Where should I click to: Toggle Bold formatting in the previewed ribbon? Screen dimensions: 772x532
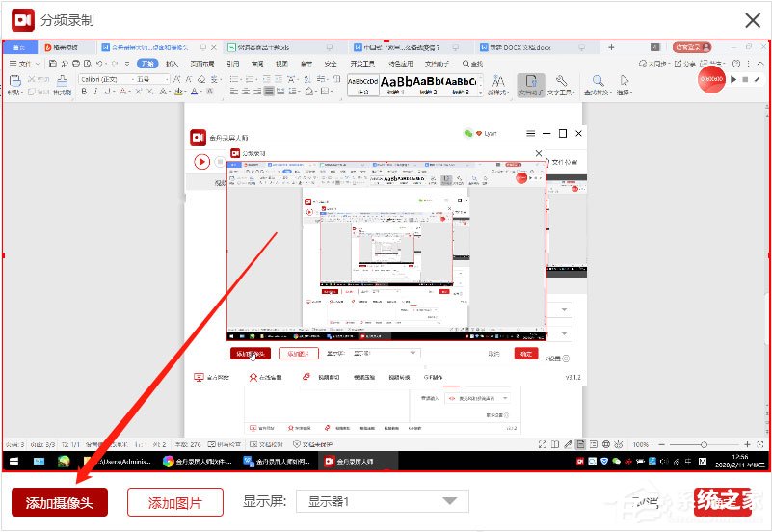coord(84,92)
